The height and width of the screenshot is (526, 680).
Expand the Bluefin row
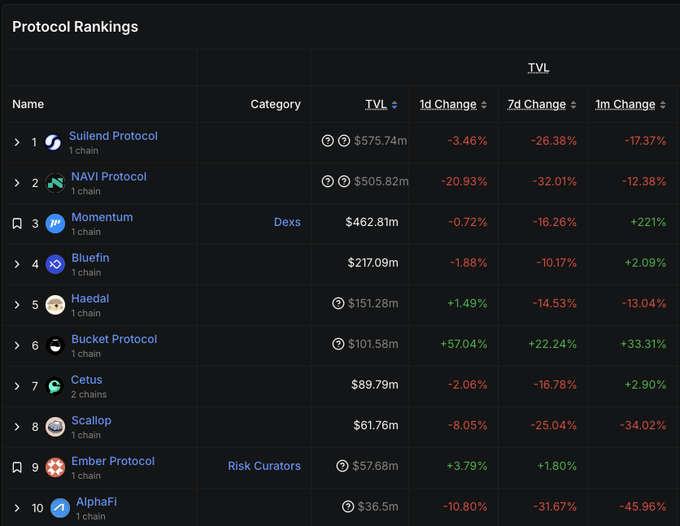click(x=17, y=264)
